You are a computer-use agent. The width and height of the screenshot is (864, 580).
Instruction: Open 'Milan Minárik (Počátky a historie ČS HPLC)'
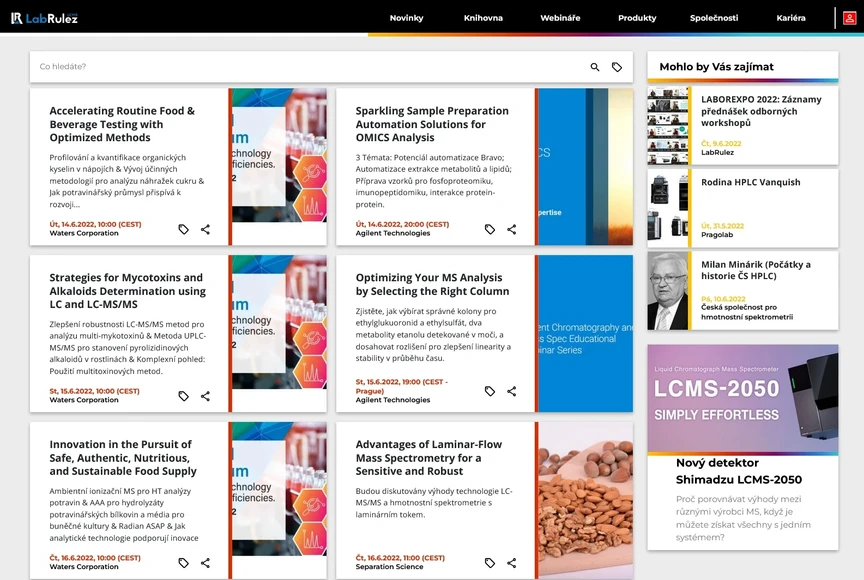[755, 270]
